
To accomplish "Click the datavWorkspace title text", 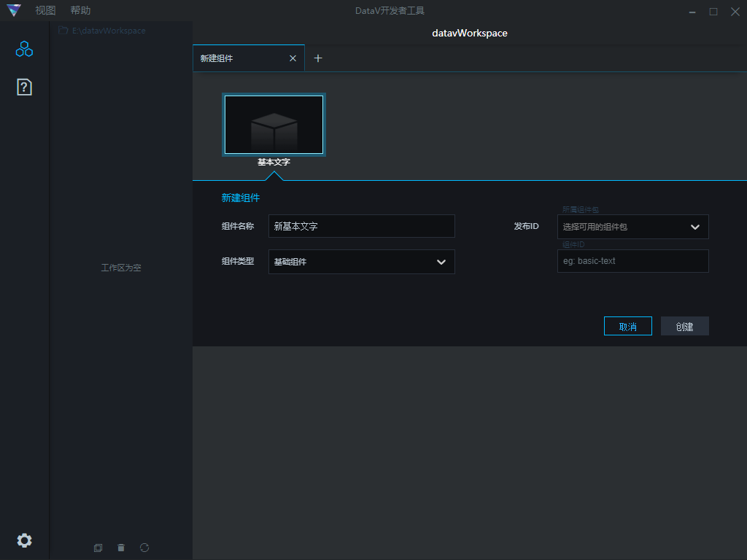I will click(469, 34).
